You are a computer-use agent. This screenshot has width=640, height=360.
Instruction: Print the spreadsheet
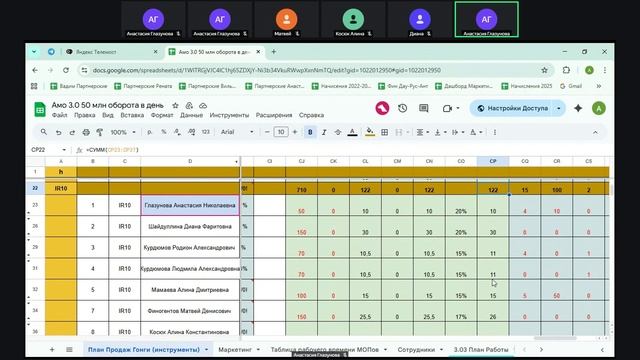(86, 132)
